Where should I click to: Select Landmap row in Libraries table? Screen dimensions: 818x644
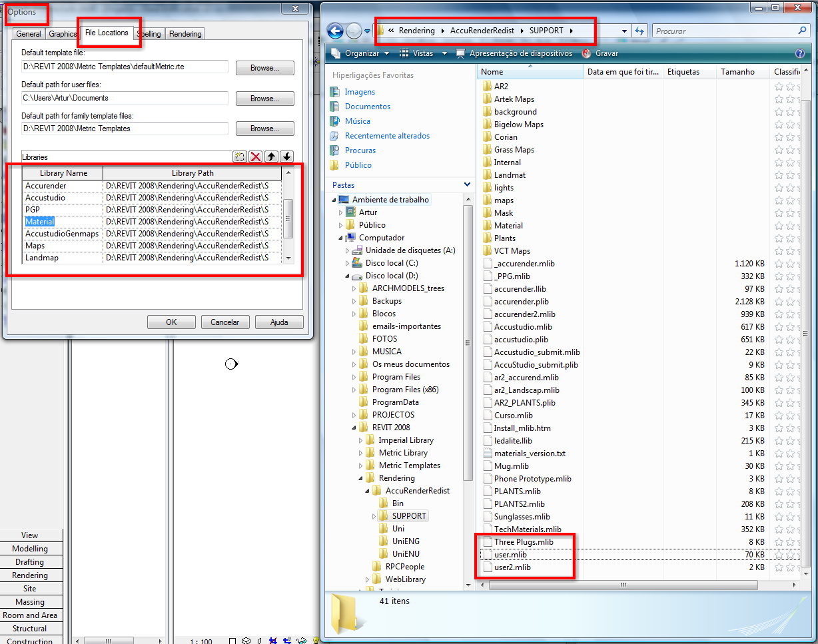coord(152,258)
